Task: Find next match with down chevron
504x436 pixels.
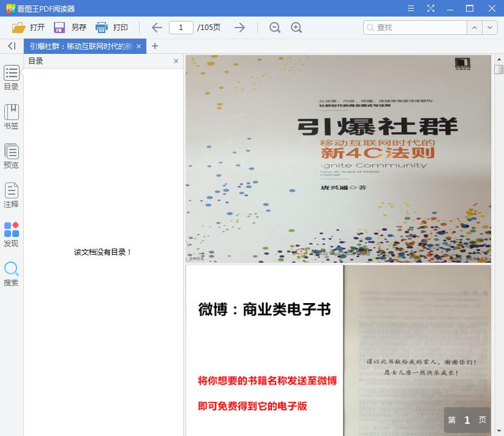Action: (490, 28)
